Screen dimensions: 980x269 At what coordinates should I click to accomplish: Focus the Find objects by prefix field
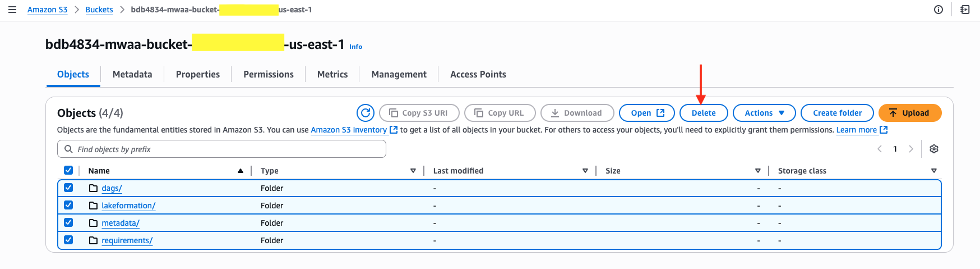click(x=221, y=149)
